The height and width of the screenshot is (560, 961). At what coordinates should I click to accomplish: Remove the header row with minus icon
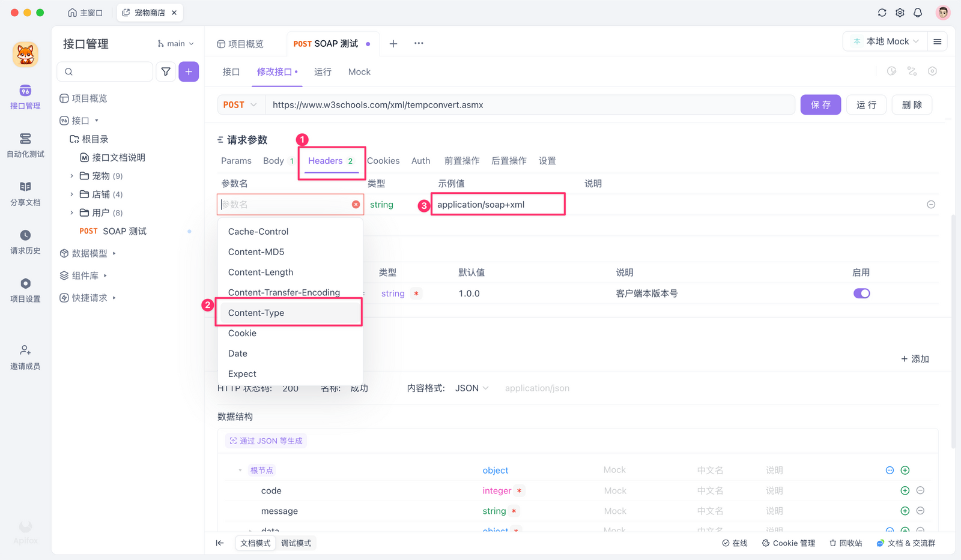(x=930, y=205)
